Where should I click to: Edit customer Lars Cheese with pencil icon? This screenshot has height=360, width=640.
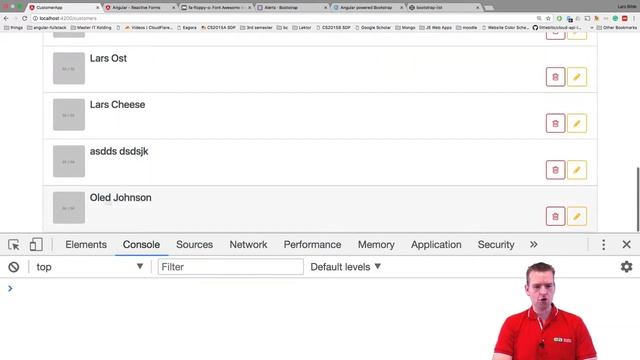(x=577, y=123)
